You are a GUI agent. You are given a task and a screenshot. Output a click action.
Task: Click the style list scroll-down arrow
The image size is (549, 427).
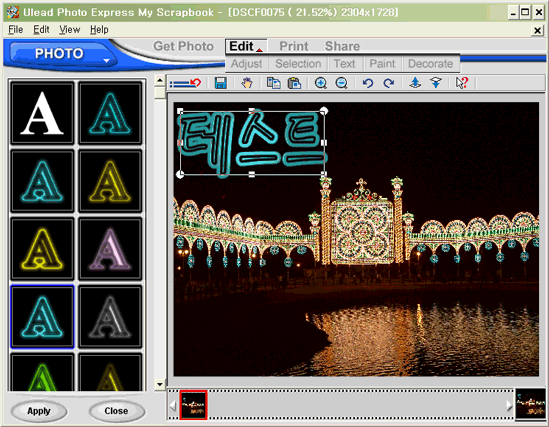click(x=160, y=384)
